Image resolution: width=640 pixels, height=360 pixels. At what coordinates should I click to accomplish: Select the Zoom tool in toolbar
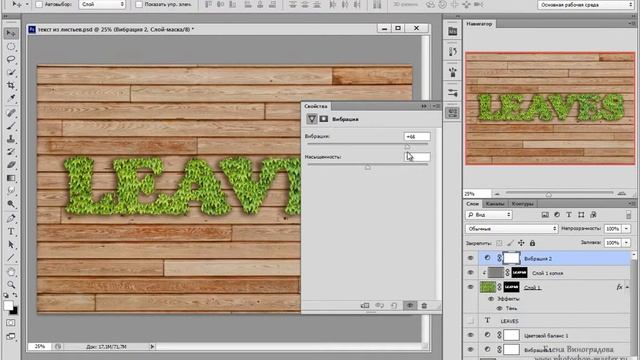point(11,284)
